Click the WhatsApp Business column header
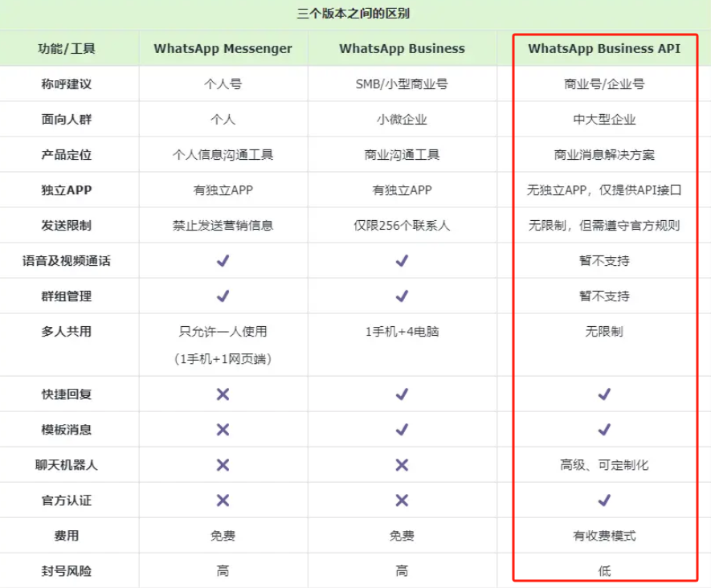The height and width of the screenshot is (588, 711). 402,48
